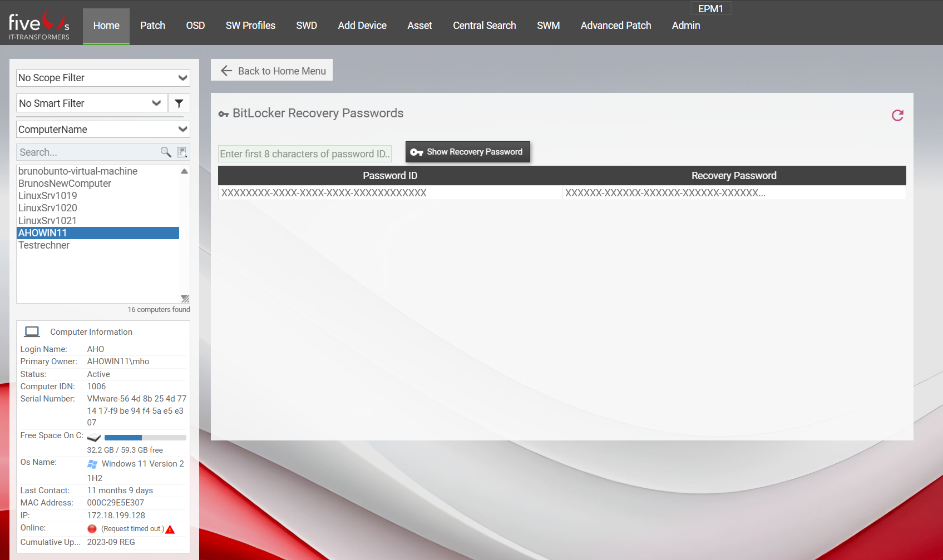Open the Patch tab
This screenshot has height=560, width=943.
(152, 26)
